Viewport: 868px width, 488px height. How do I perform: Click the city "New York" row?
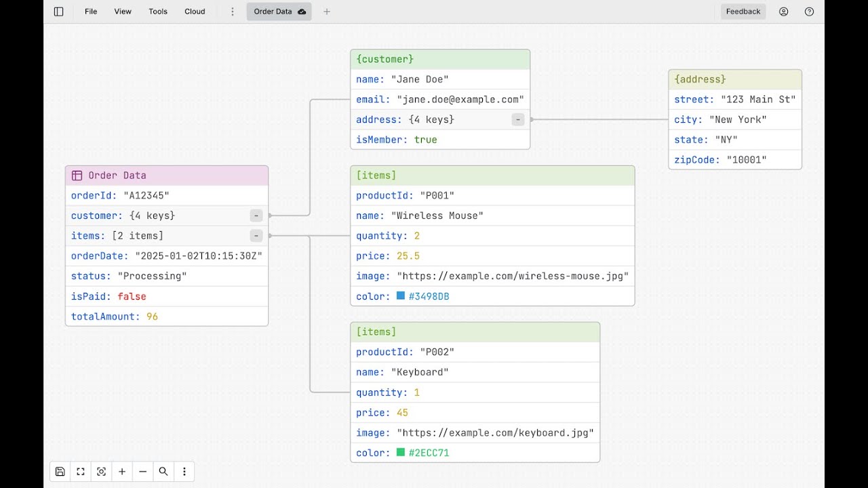(735, 119)
